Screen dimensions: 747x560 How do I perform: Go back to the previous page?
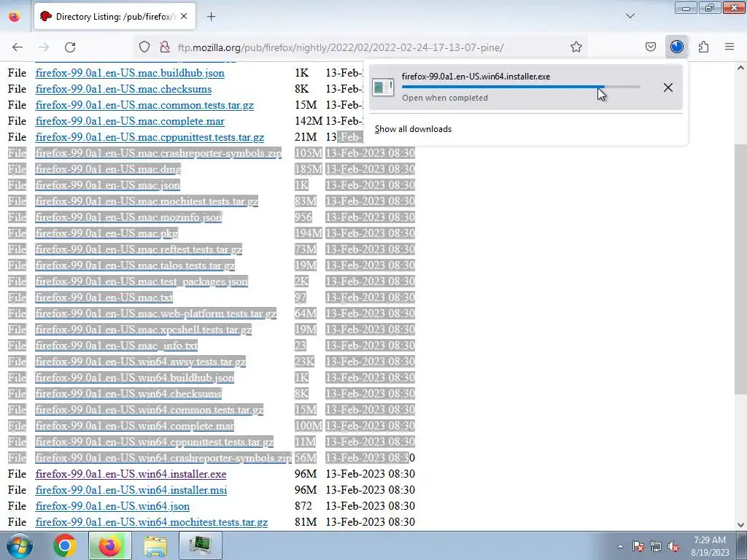[18, 47]
